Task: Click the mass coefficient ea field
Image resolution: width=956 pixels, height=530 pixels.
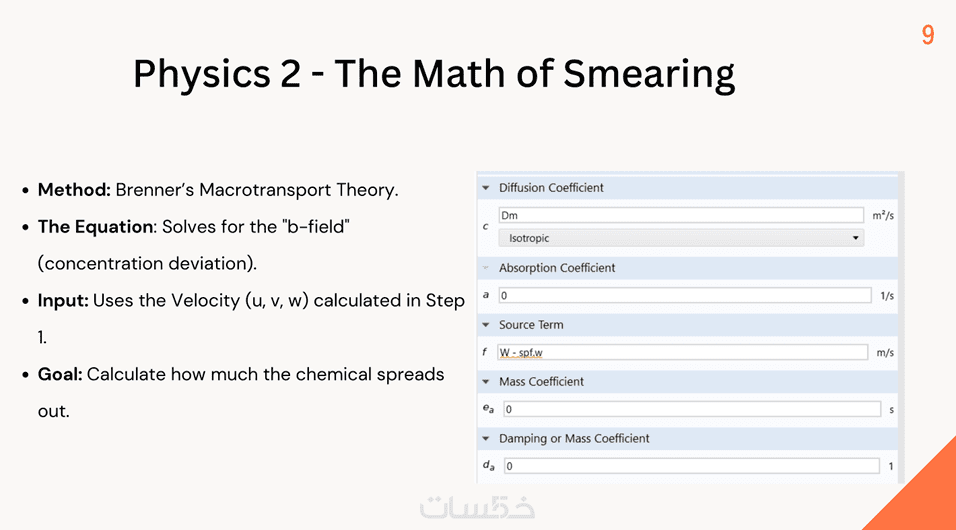Action: point(690,409)
